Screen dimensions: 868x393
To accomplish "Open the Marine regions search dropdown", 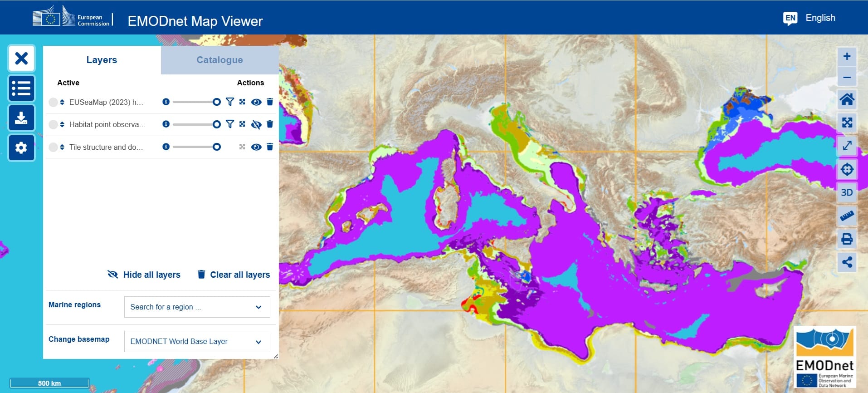I will [197, 307].
